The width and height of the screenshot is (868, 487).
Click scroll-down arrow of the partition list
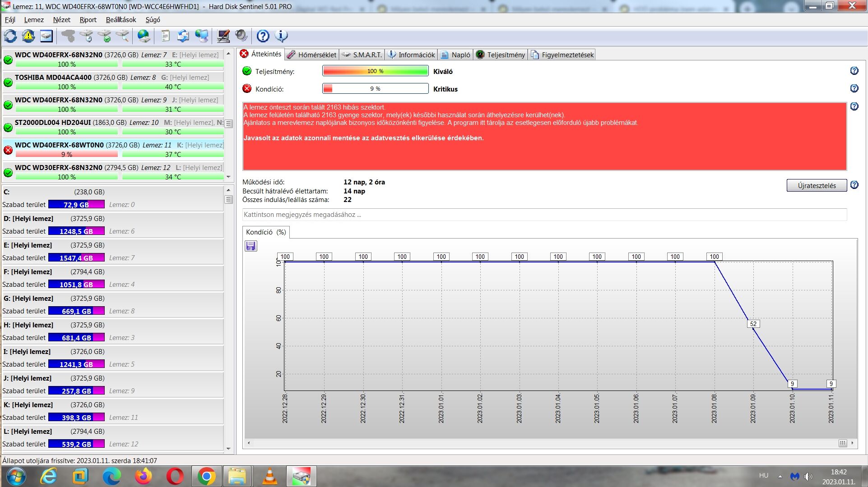228,449
